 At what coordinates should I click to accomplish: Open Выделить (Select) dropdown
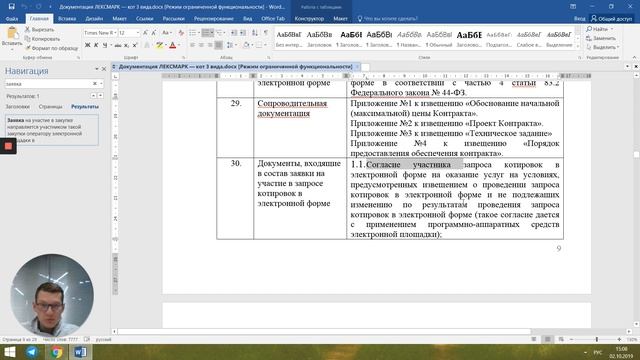tap(602, 47)
